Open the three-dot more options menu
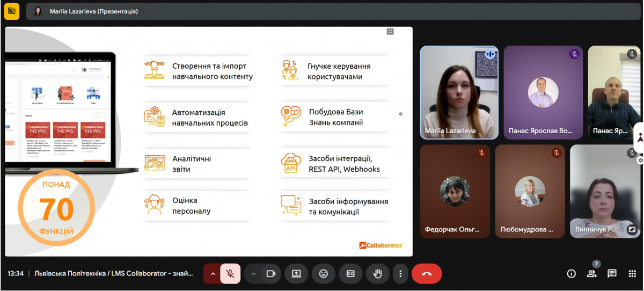The width and height of the screenshot is (644, 291). coord(400,274)
